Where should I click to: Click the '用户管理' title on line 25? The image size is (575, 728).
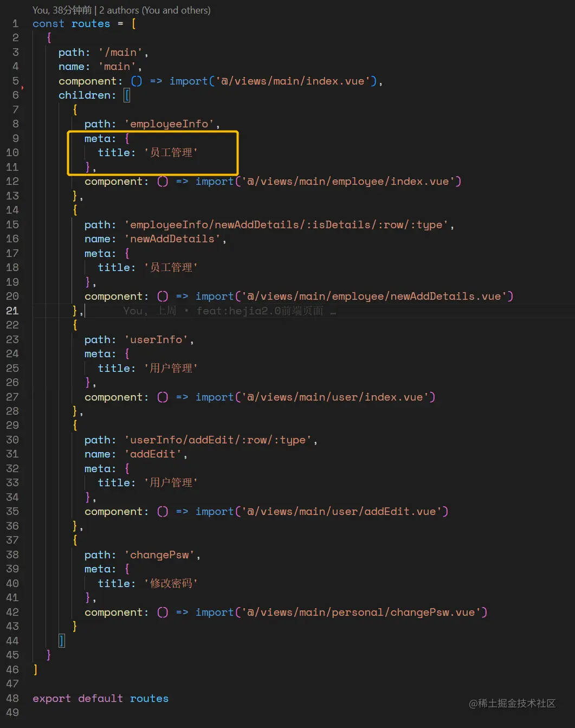click(171, 369)
